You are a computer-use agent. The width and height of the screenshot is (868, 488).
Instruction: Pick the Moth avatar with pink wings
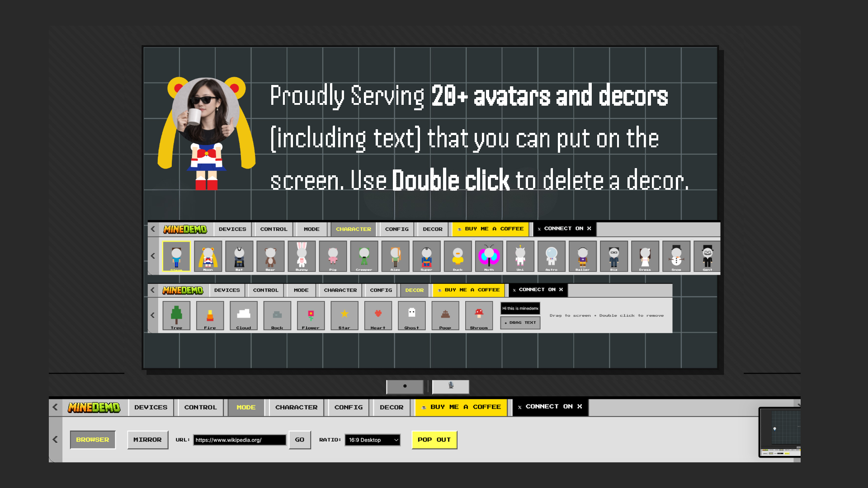(489, 256)
